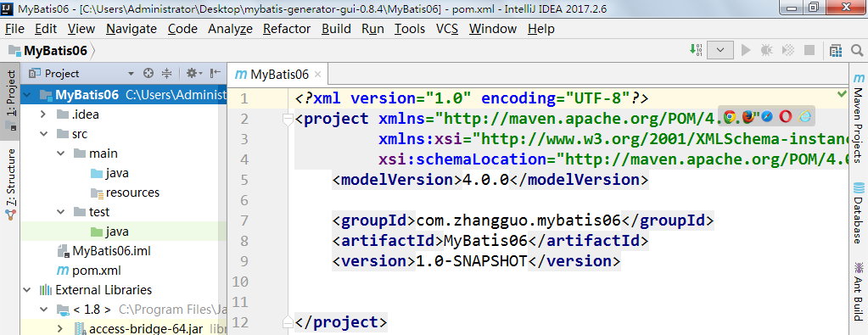This screenshot has width=868, height=335.
Task: Open pom.xml in Internet Explorer
Action: tap(804, 116)
